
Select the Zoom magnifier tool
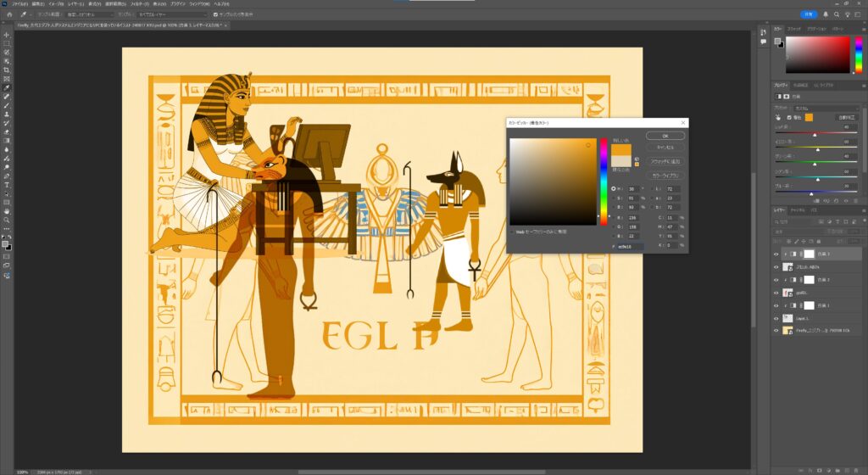tap(6, 220)
